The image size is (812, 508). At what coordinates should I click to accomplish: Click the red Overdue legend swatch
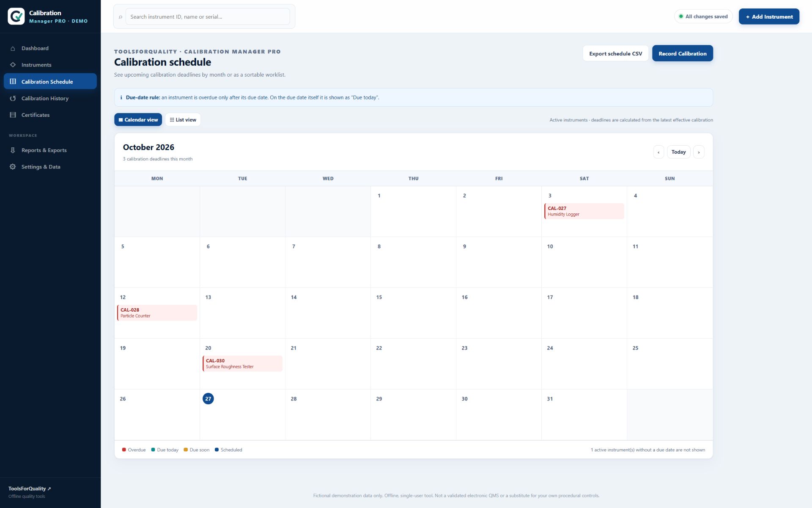124,450
